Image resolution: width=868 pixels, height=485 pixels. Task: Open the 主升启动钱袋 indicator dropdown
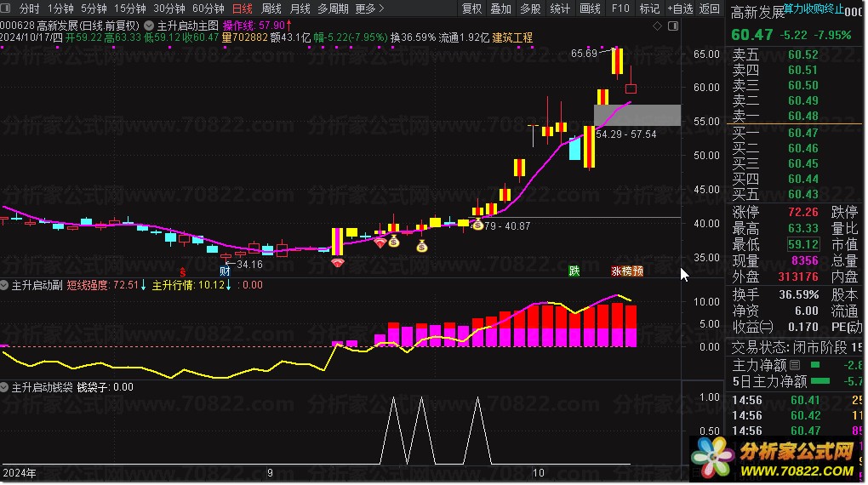click(4, 387)
